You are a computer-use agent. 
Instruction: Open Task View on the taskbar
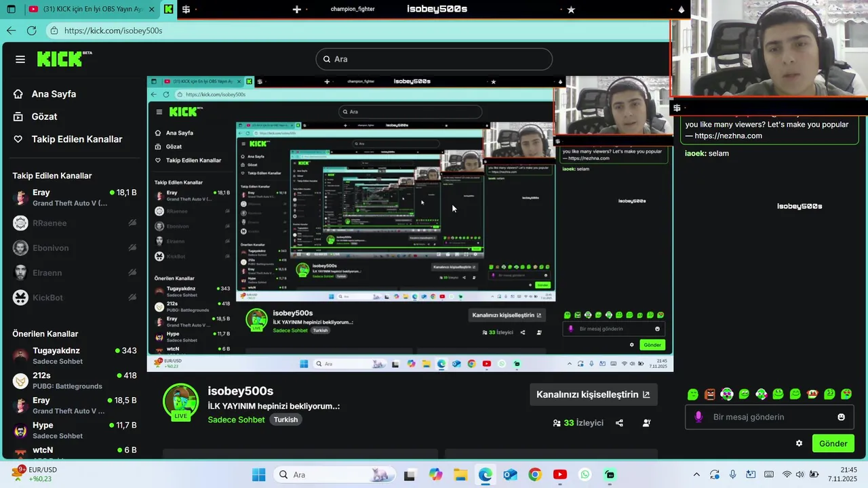pos(410,475)
